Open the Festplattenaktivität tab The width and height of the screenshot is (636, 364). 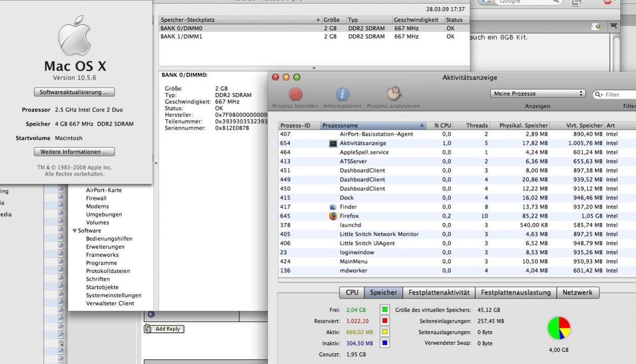point(439,293)
